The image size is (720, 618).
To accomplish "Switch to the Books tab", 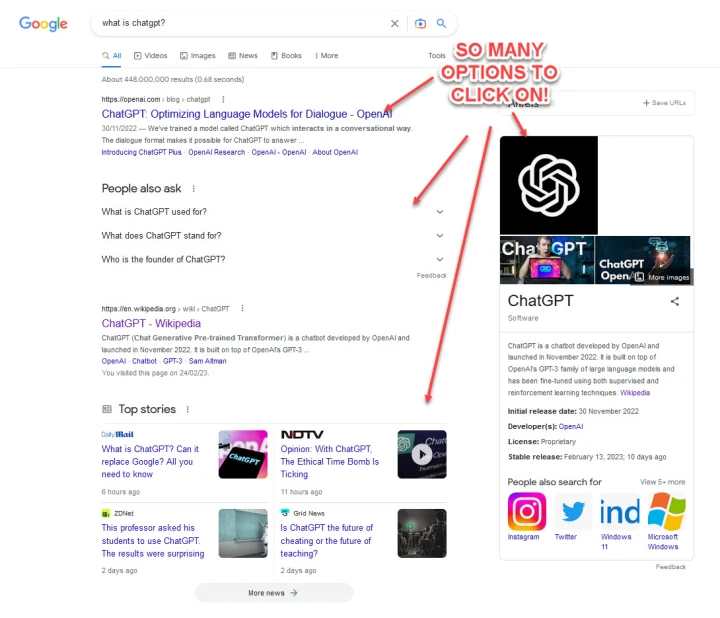I will click(x=286, y=56).
